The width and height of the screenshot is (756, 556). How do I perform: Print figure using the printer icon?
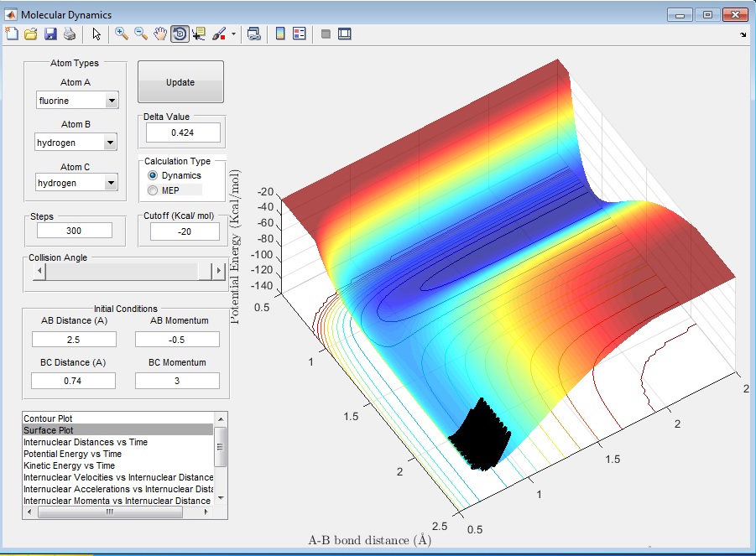click(70, 34)
